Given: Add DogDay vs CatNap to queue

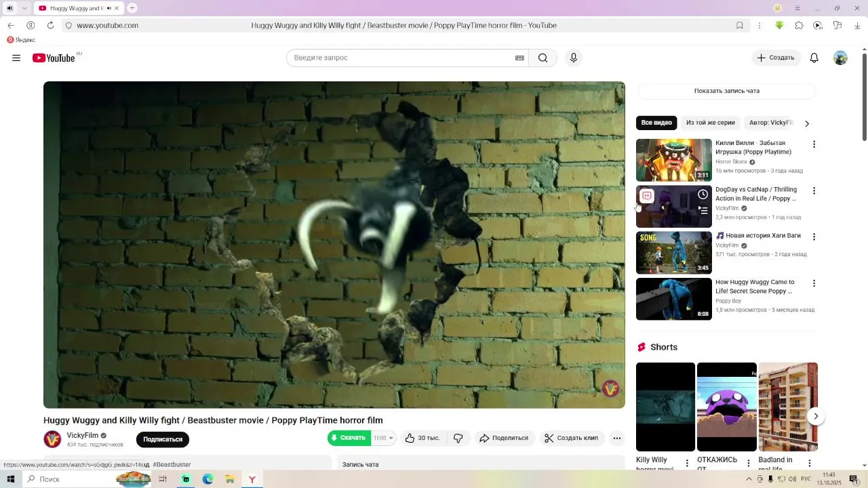Looking at the screenshot, I should tap(703, 210).
